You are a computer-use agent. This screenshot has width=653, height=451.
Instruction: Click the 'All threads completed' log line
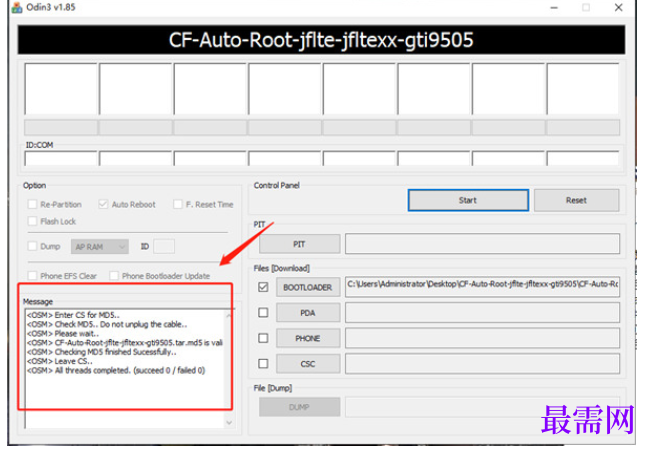coord(116,370)
